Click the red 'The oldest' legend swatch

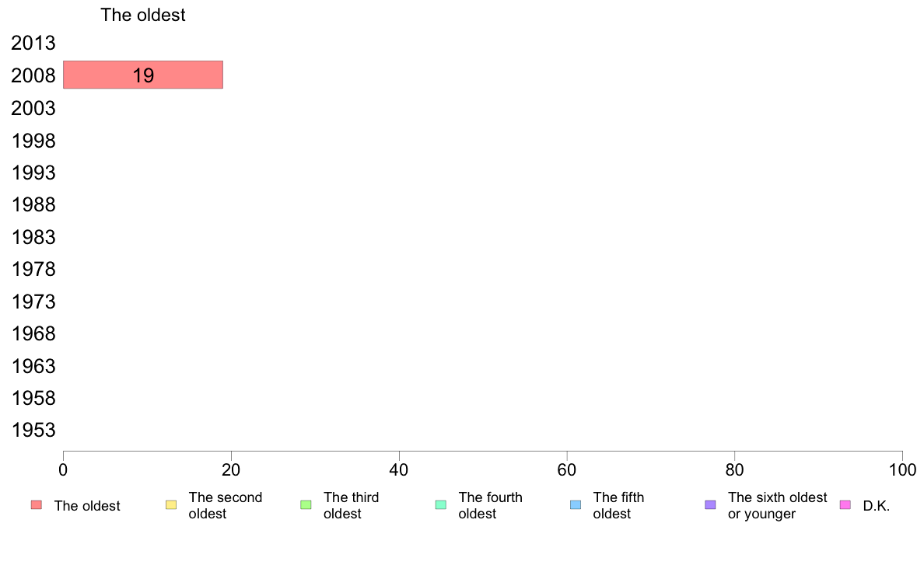37,505
